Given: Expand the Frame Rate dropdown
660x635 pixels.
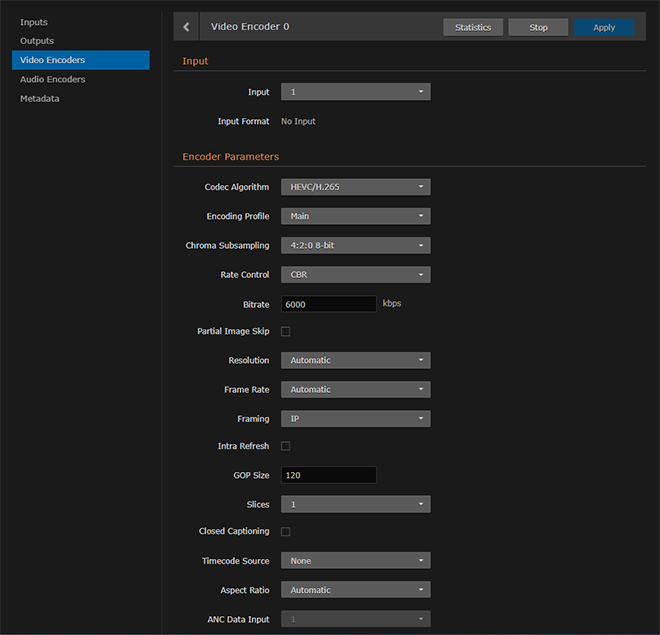Looking at the screenshot, I should tap(355, 389).
